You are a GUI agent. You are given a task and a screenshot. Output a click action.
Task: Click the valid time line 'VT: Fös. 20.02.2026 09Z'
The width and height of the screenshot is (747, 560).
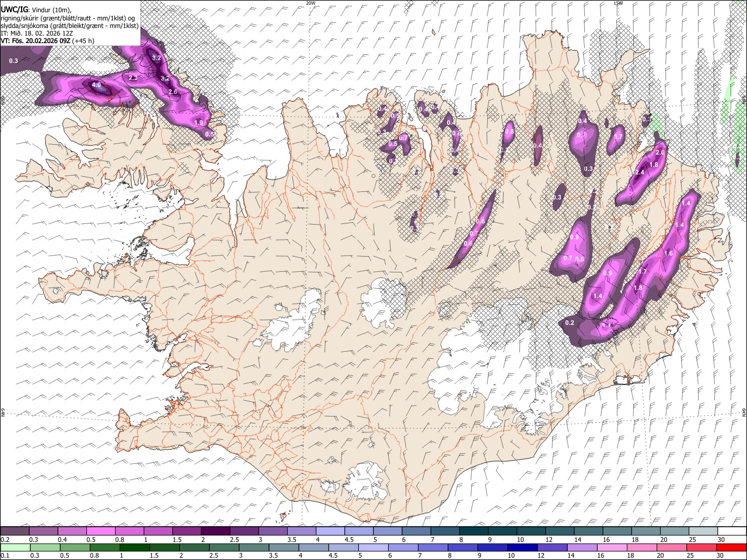[x=35, y=40]
